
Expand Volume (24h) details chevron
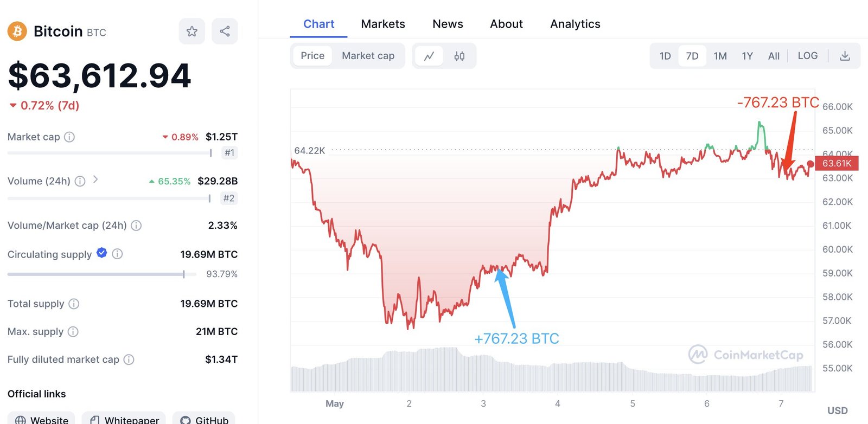(x=95, y=179)
